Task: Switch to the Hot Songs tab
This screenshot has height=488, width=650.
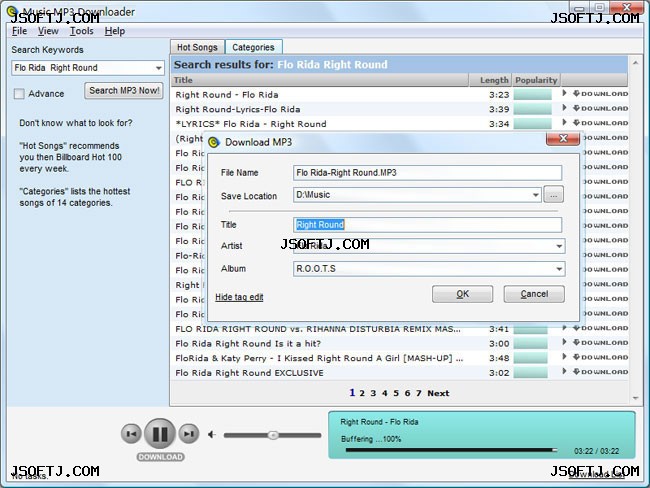Action: tap(197, 47)
